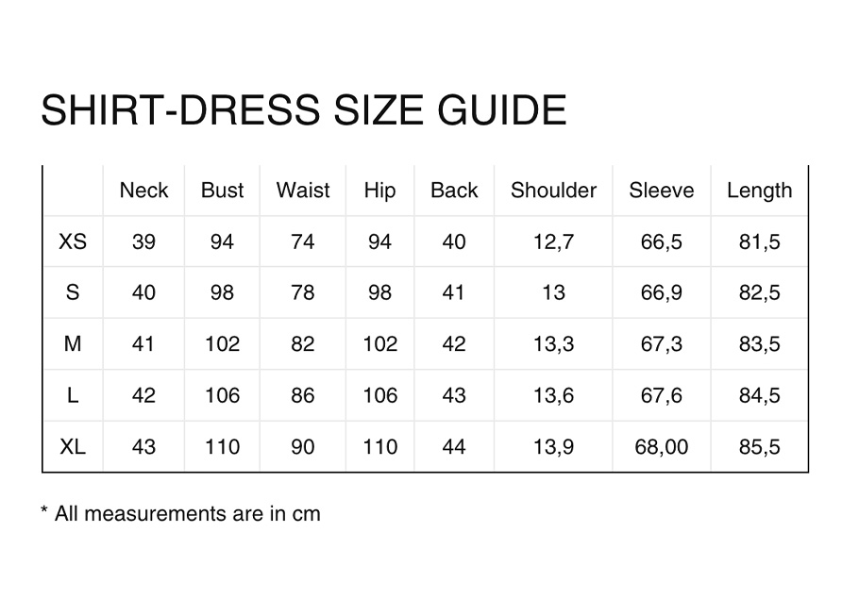
Task: Click the Neck column header
Action: [x=143, y=191]
